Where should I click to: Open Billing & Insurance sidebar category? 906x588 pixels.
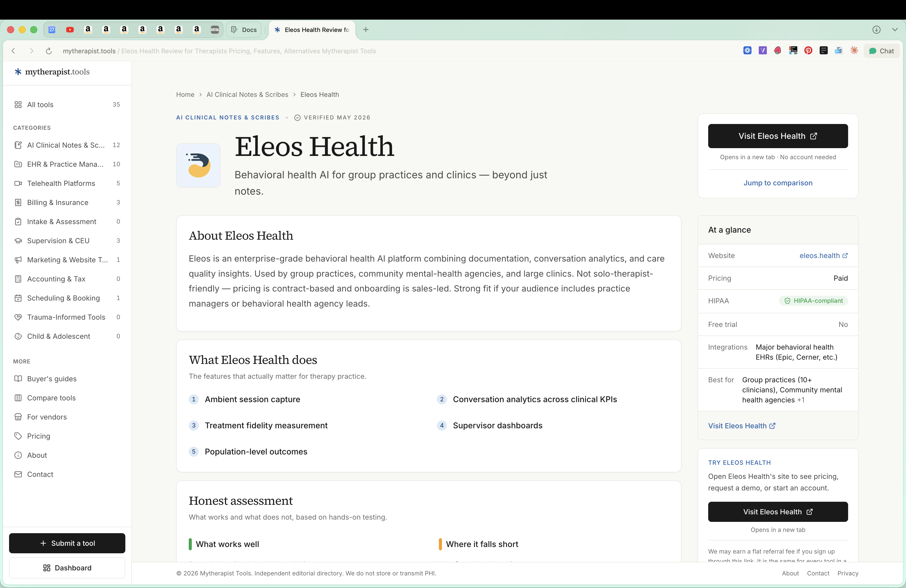67,202
